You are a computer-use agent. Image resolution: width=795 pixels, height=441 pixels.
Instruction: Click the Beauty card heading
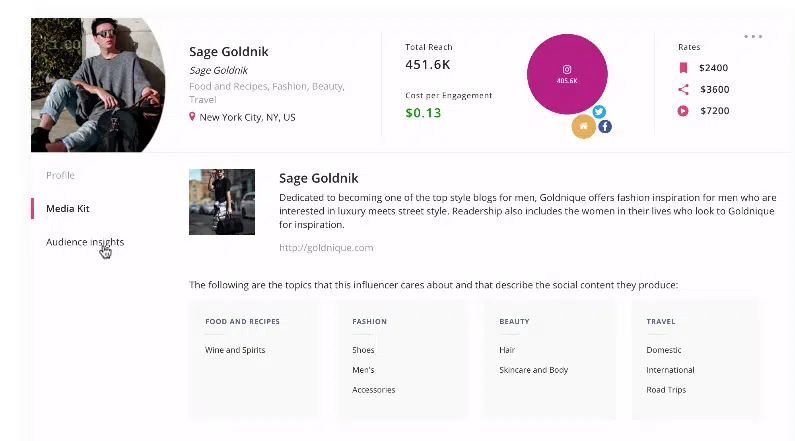tap(514, 321)
